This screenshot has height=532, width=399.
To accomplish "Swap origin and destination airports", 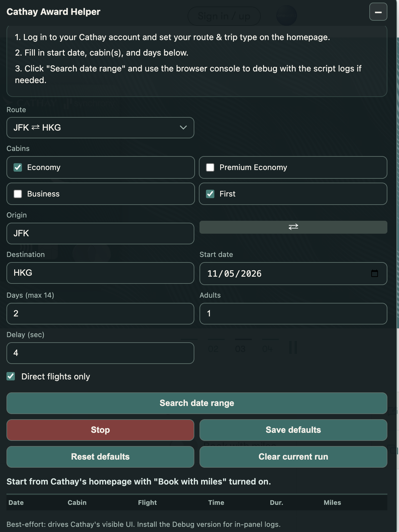I will point(293,227).
